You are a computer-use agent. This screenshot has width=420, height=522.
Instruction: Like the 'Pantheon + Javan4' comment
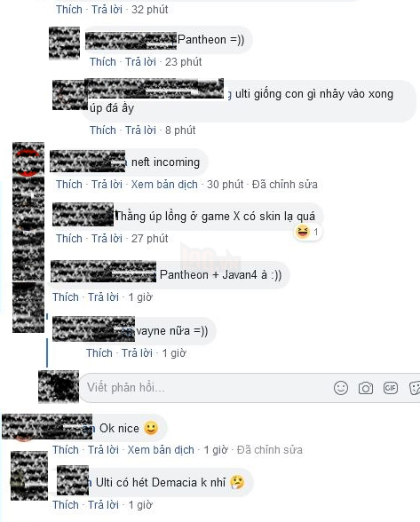[x=66, y=297]
